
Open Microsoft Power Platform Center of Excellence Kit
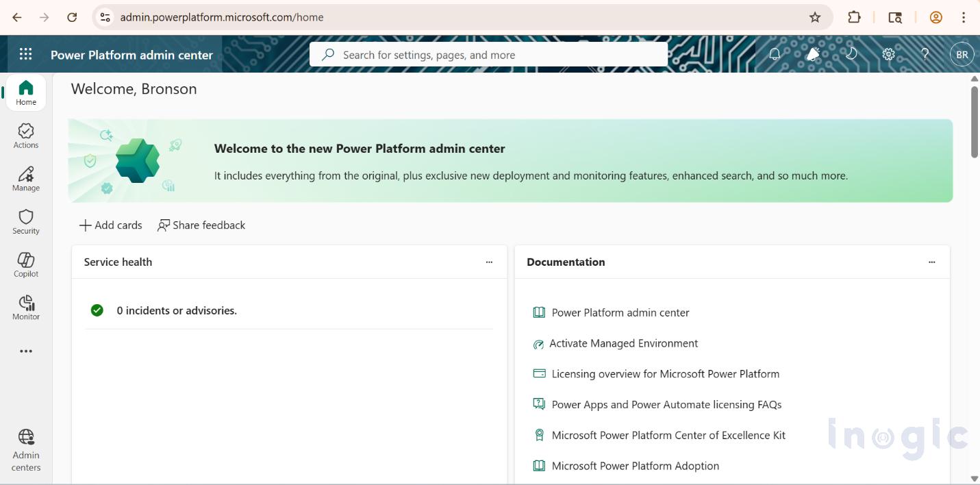[668, 435]
